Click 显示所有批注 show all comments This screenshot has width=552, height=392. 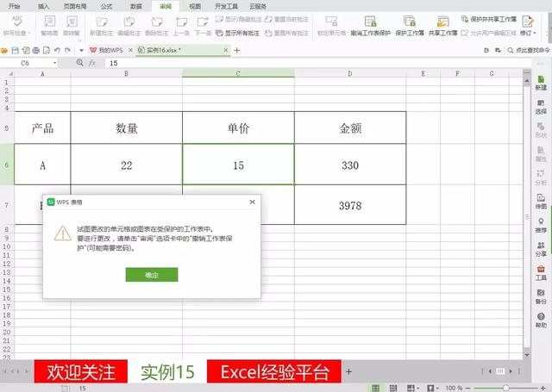click(x=238, y=33)
